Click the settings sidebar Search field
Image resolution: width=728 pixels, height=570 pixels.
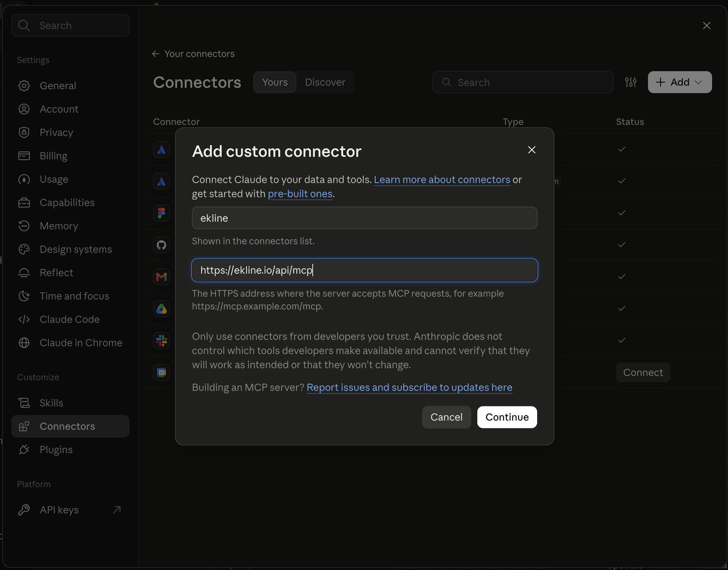70,25
